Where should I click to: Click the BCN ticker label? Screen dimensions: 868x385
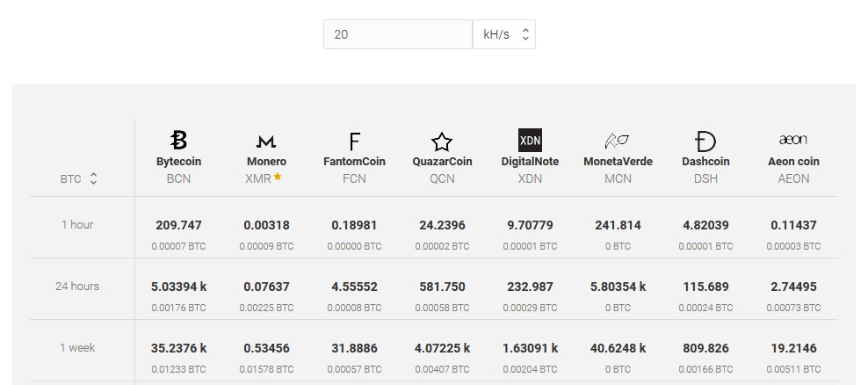[x=178, y=178]
